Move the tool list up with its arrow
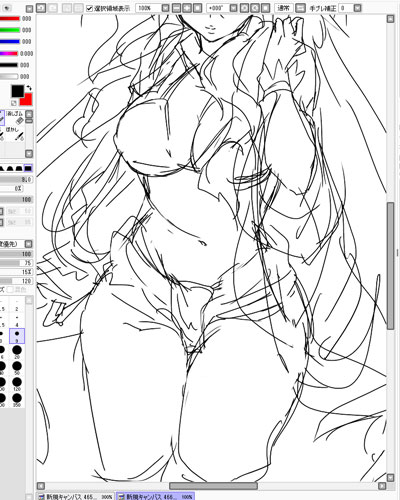The height and width of the screenshot is (500, 400). click(x=29, y=114)
